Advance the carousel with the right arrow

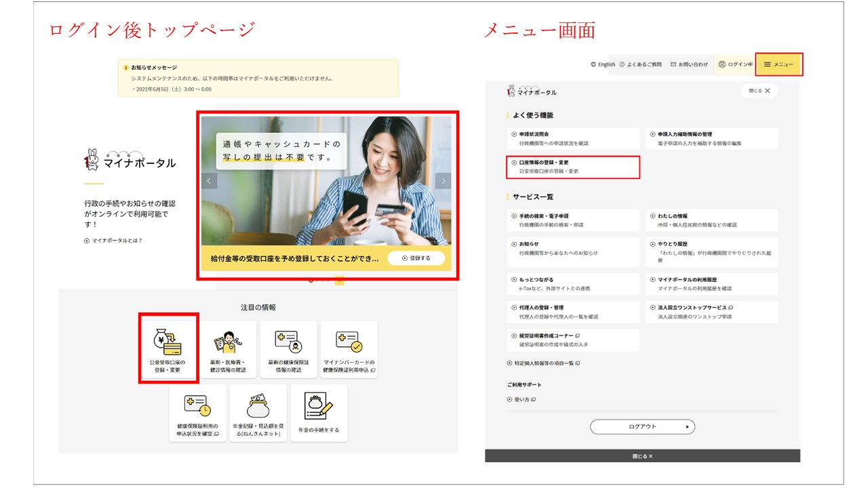point(442,181)
